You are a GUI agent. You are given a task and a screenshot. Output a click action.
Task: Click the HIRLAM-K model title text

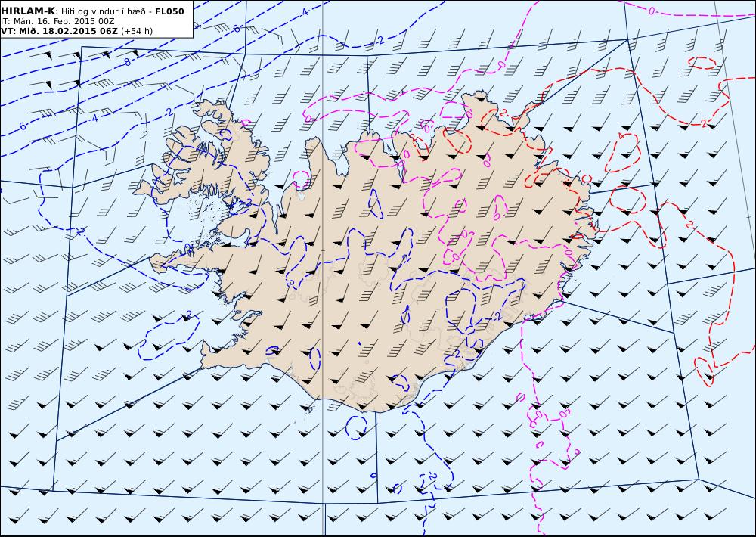pos(29,11)
